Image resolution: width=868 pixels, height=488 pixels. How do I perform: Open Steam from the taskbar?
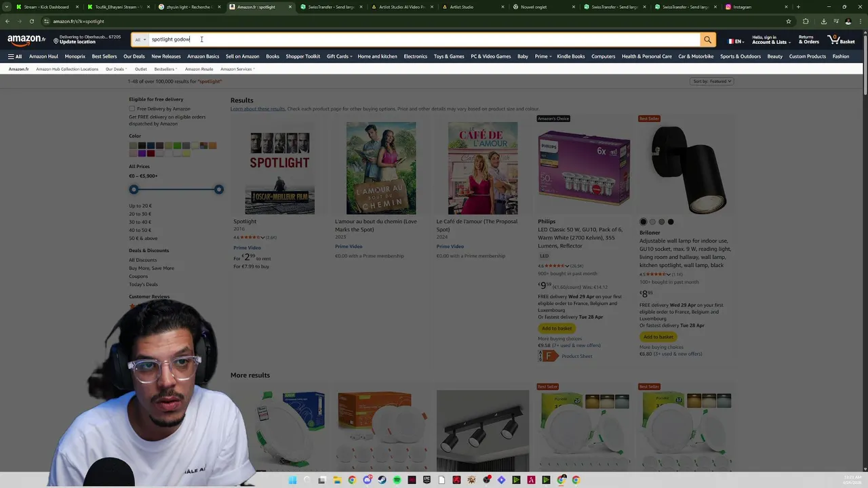[x=382, y=480]
